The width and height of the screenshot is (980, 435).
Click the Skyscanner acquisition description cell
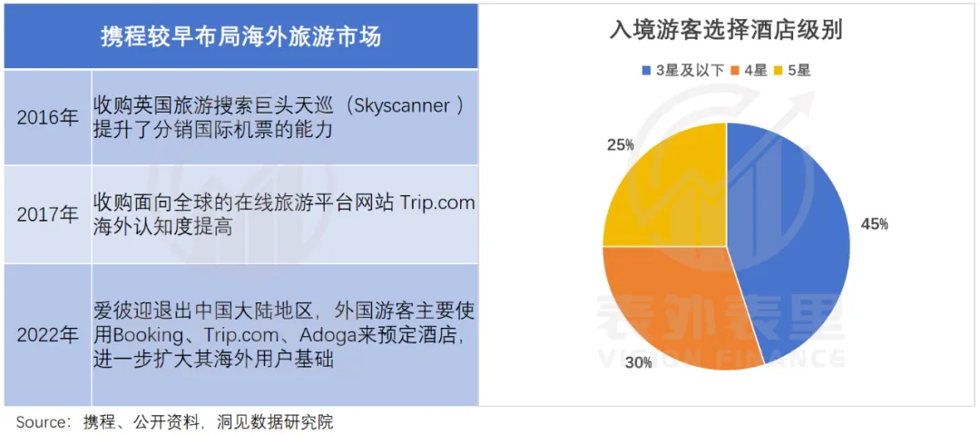pyautogui.click(x=285, y=118)
